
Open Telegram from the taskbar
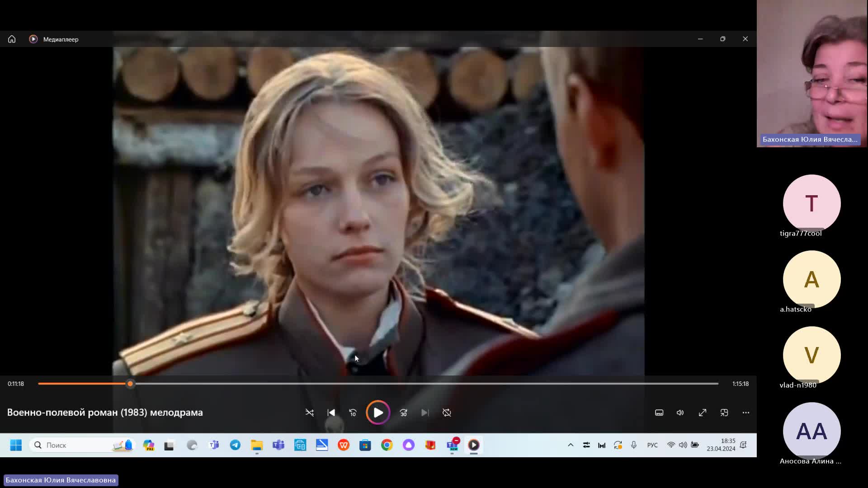point(235,446)
